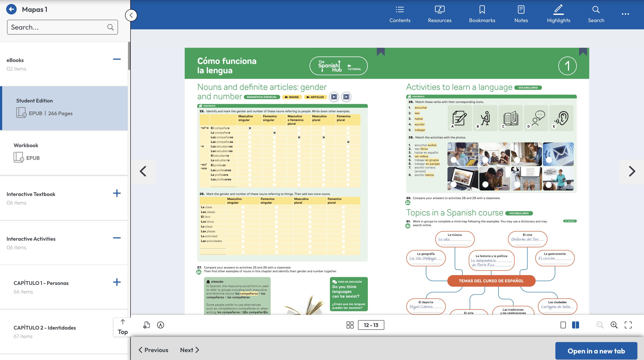Open the Contents list
This screenshot has width=644, height=360.
coord(399,14)
